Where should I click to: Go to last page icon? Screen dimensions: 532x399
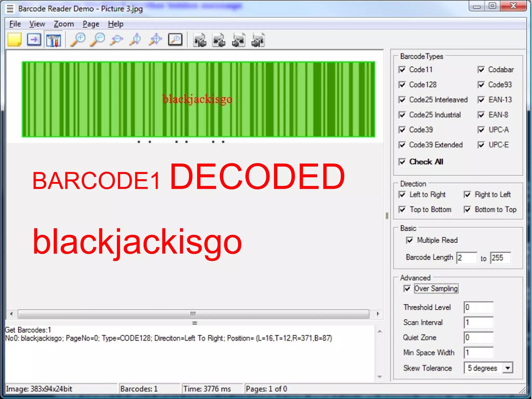point(258,40)
